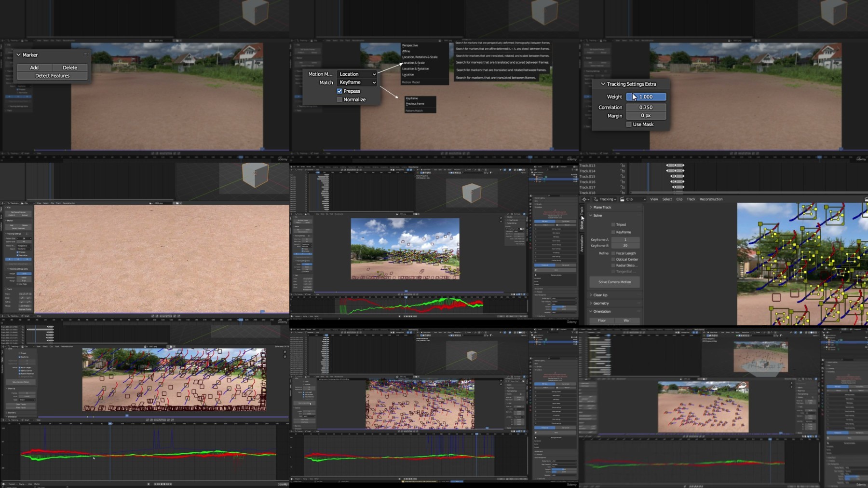The width and height of the screenshot is (868, 488).
Task: Enable the Use Mask checkbox
Action: tap(629, 124)
